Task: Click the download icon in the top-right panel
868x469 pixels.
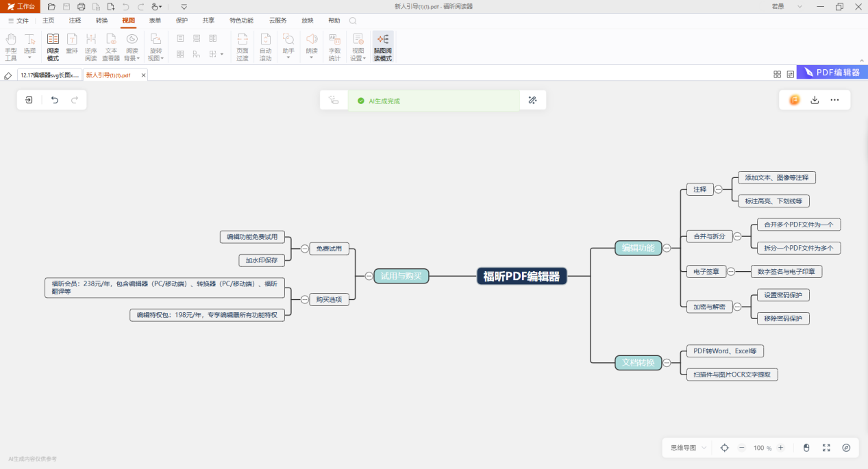Action: 815,100
